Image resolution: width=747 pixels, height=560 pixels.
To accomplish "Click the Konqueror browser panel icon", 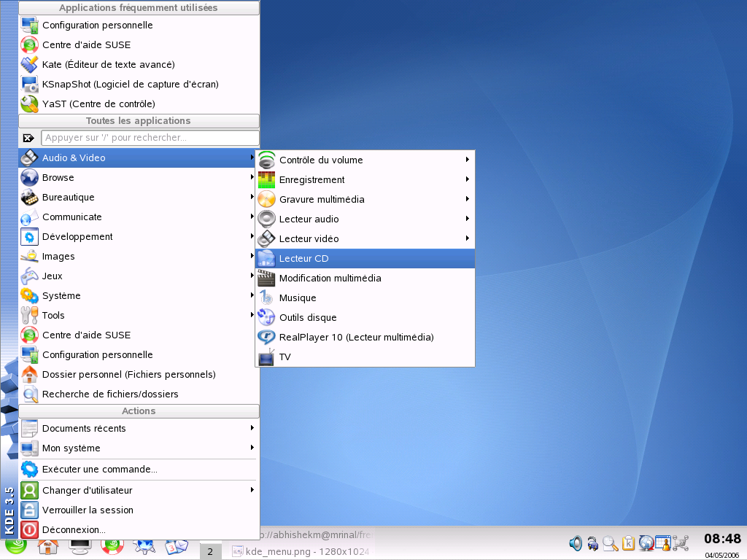I will coord(144,547).
